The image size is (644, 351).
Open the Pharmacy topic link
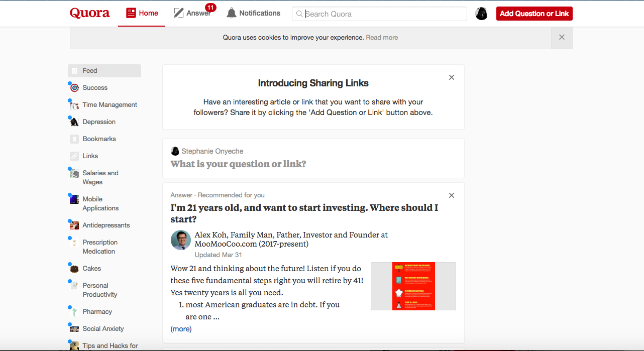(x=97, y=312)
